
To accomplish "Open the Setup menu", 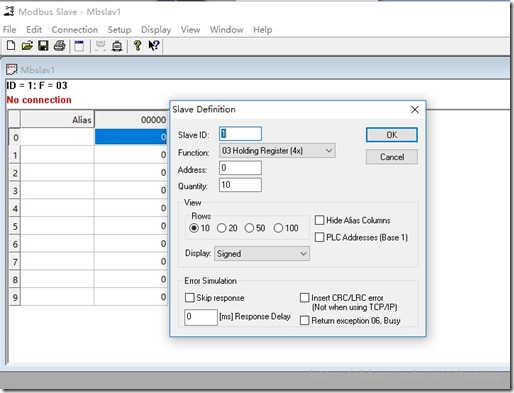I will pyautogui.click(x=119, y=30).
